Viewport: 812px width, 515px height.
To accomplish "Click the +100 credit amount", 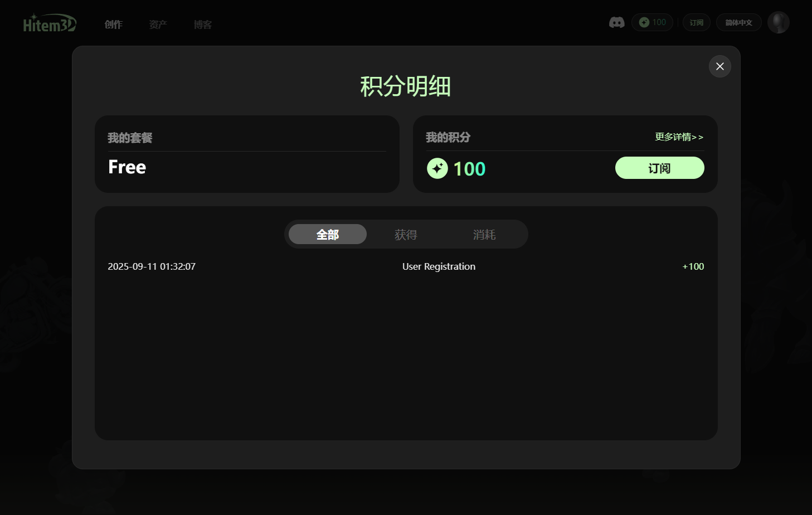I will [x=693, y=266].
